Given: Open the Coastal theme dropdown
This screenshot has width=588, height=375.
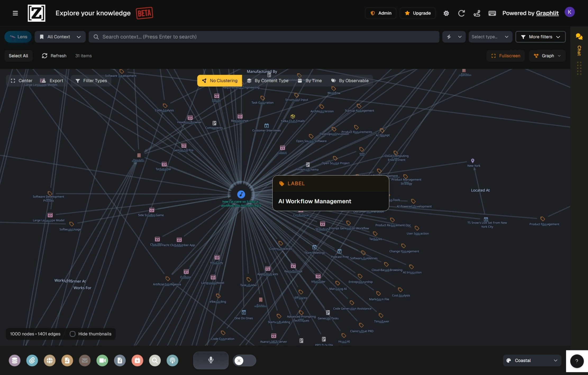Looking at the screenshot, I should [532, 360].
